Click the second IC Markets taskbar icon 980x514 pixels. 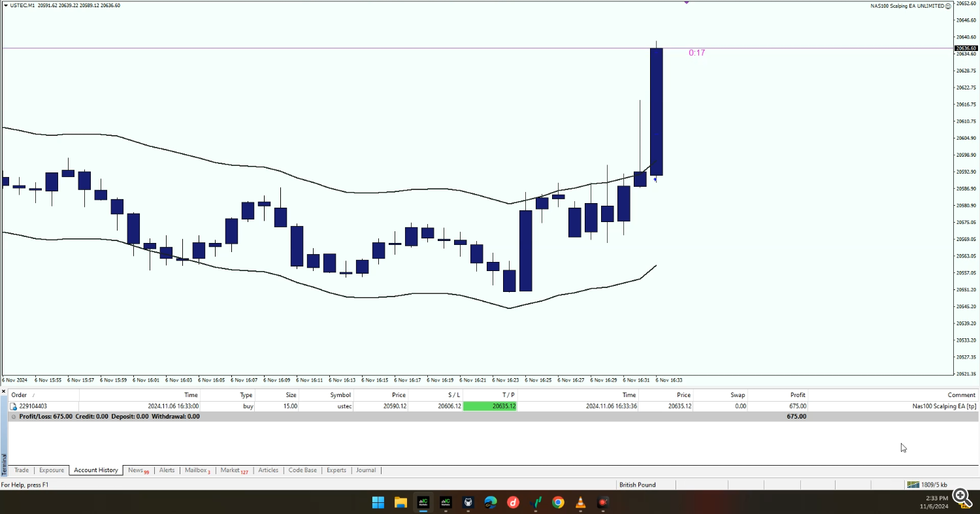tap(446, 502)
